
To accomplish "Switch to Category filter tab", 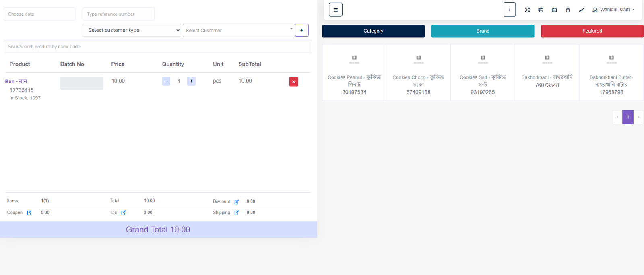I will (373, 31).
